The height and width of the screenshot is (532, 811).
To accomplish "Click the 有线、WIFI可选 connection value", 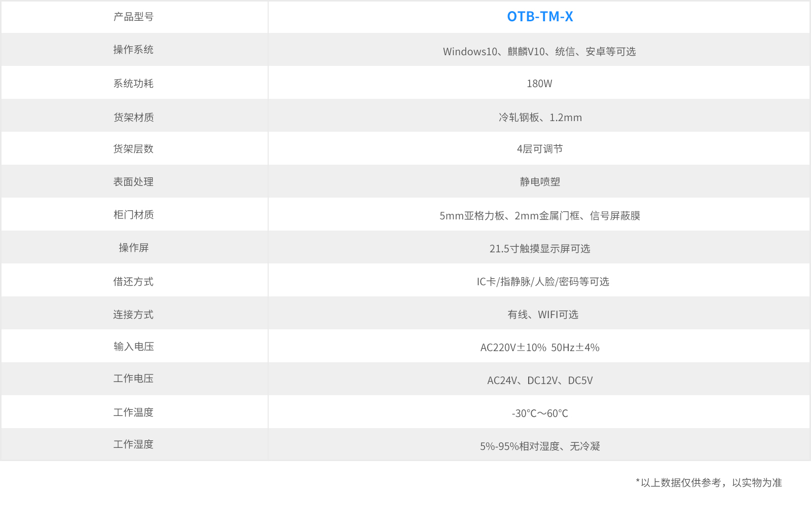I will [542, 315].
